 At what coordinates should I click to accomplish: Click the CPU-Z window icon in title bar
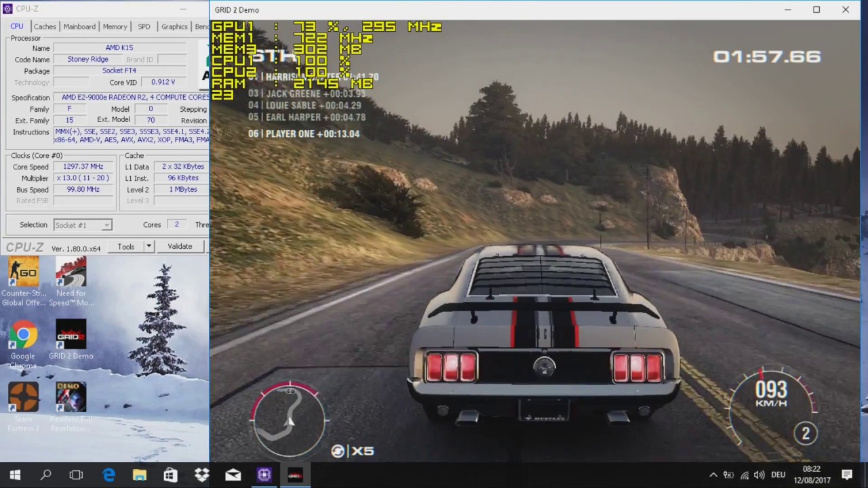click(7, 9)
